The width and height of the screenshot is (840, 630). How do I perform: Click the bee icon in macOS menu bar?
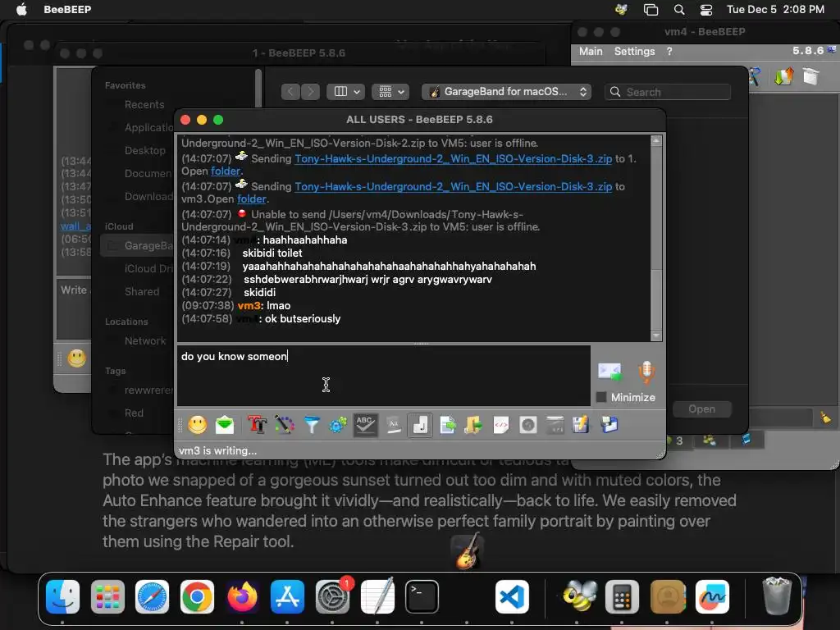click(x=622, y=9)
